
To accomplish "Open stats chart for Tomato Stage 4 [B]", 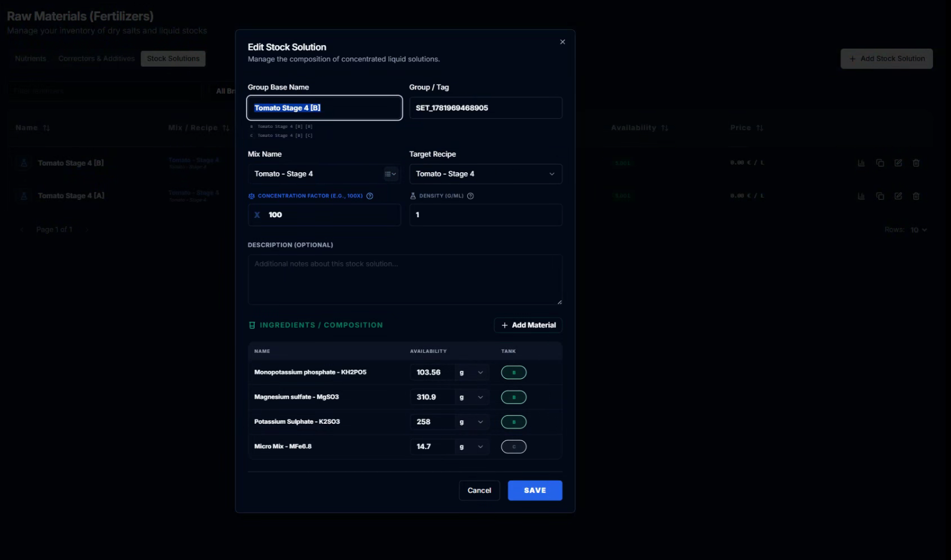I will [x=862, y=163].
